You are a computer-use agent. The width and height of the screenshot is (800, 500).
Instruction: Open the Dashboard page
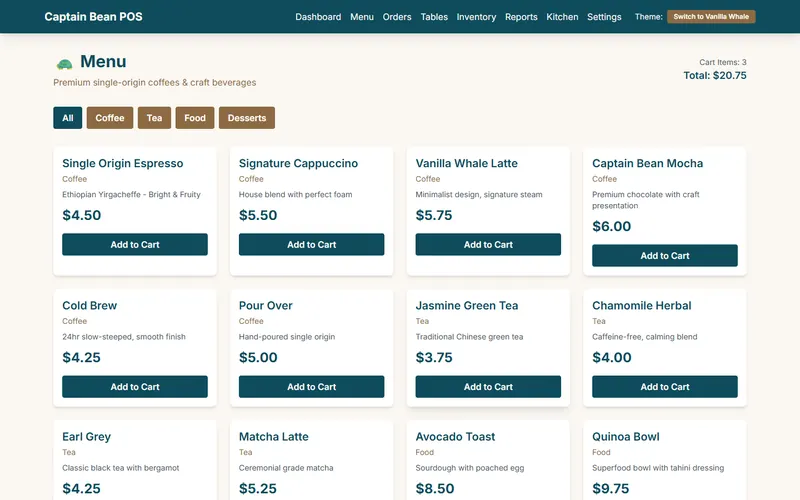(x=318, y=17)
